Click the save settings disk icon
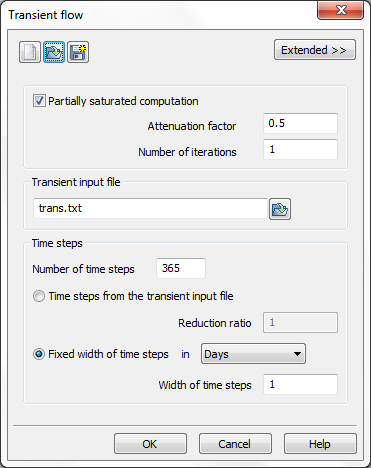 78,52
